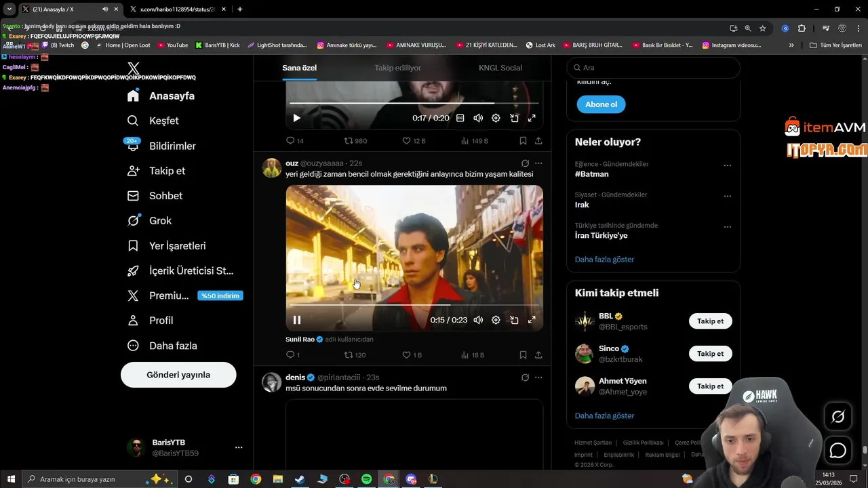Share ouz's post
This screenshot has height=488, width=868.
pyautogui.click(x=538, y=355)
